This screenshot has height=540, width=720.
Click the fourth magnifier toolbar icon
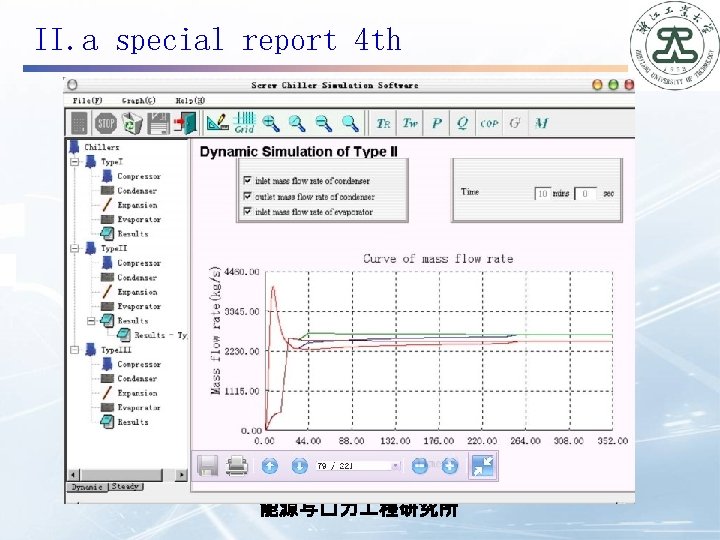(350, 123)
